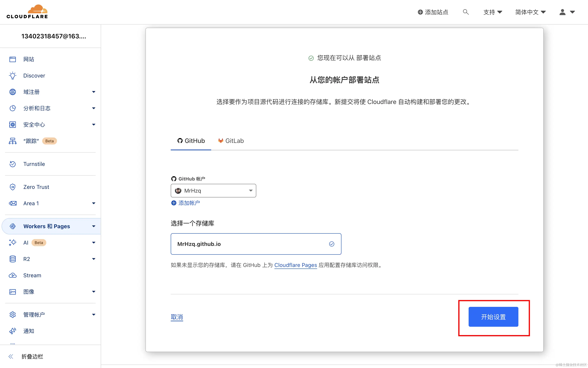Click the AI sparkle icon

click(13, 242)
